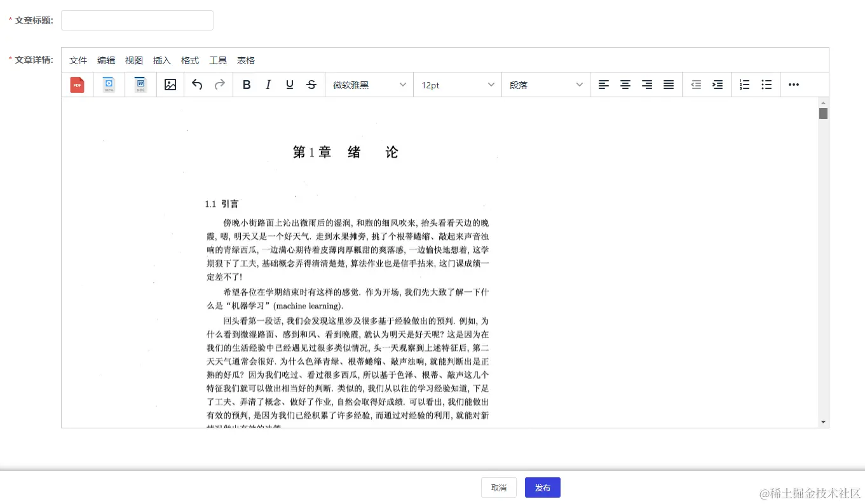Click the editor scrollbar down arrow
The height and width of the screenshot is (504, 865).
pyautogui.click(x=824, y=422)
